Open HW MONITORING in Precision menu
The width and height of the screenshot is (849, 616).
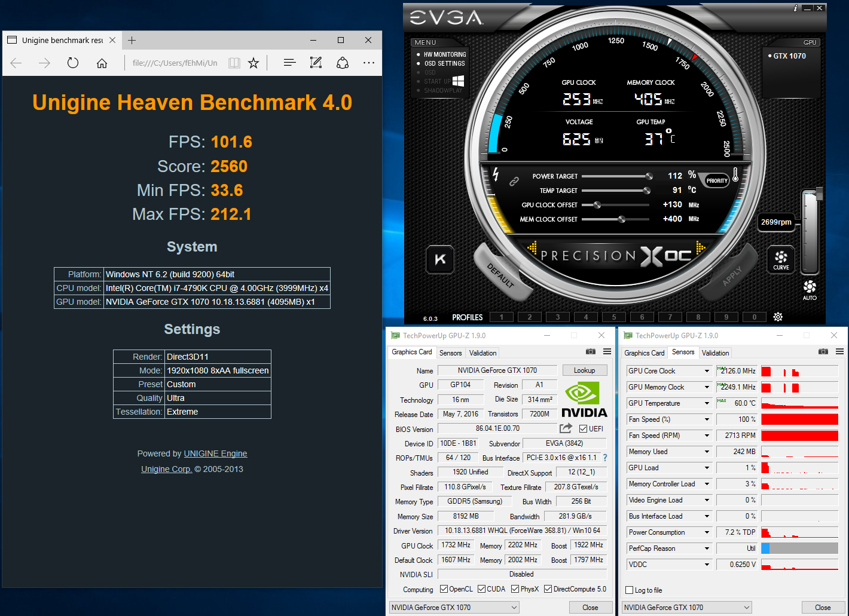pyautogui.click(x=445, y=54)
